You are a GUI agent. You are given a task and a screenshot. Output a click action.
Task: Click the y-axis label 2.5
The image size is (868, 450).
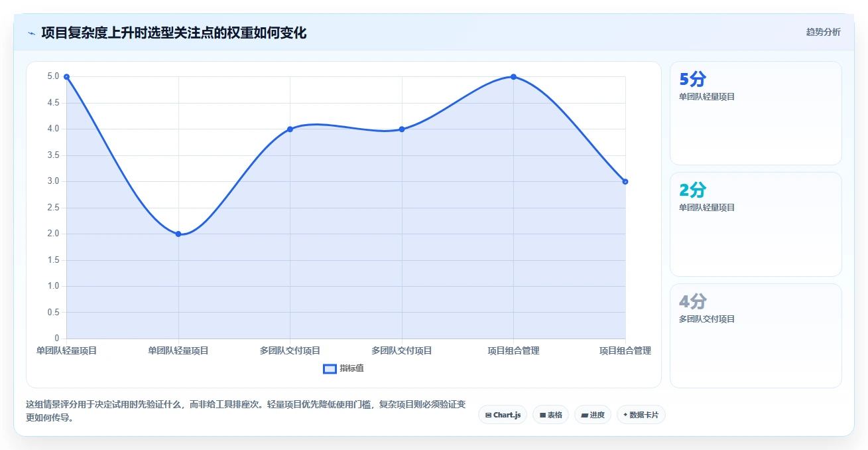point(53,208)
